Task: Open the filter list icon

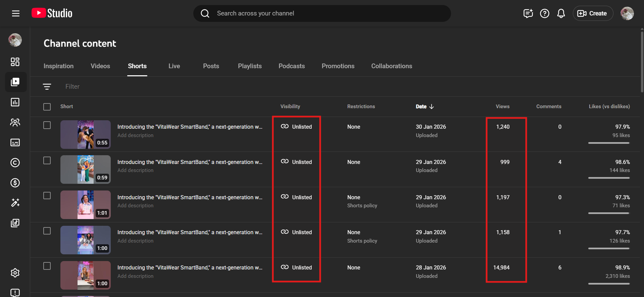Action: click(47, 87)
